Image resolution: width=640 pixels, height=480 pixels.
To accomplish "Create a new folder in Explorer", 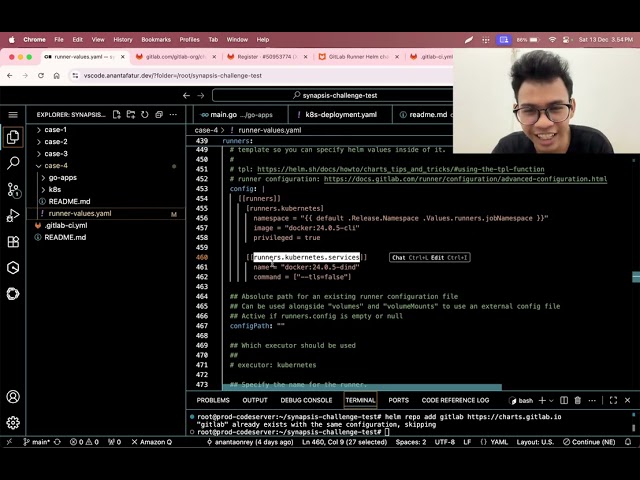I will (x=131, y=115).
